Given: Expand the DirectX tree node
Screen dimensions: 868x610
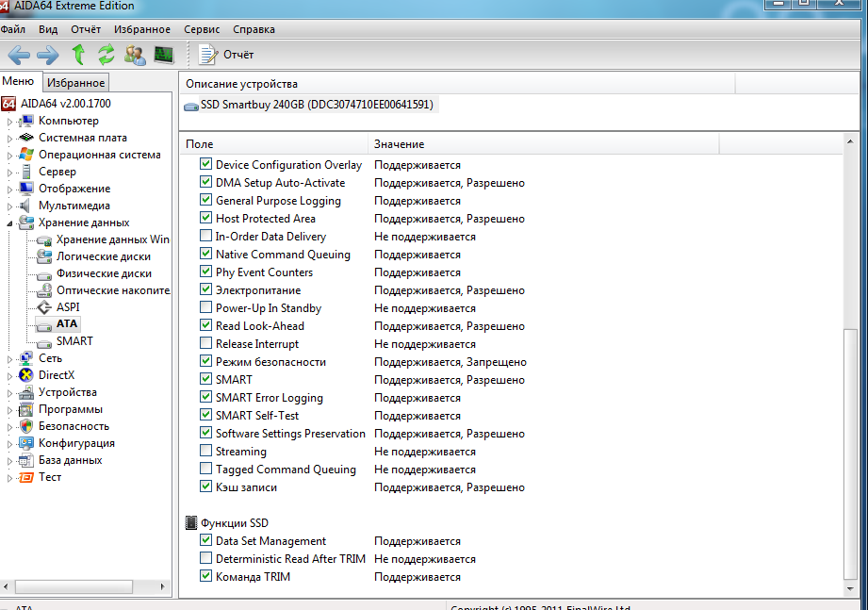Looking at the screenshot, I should 9,376.
